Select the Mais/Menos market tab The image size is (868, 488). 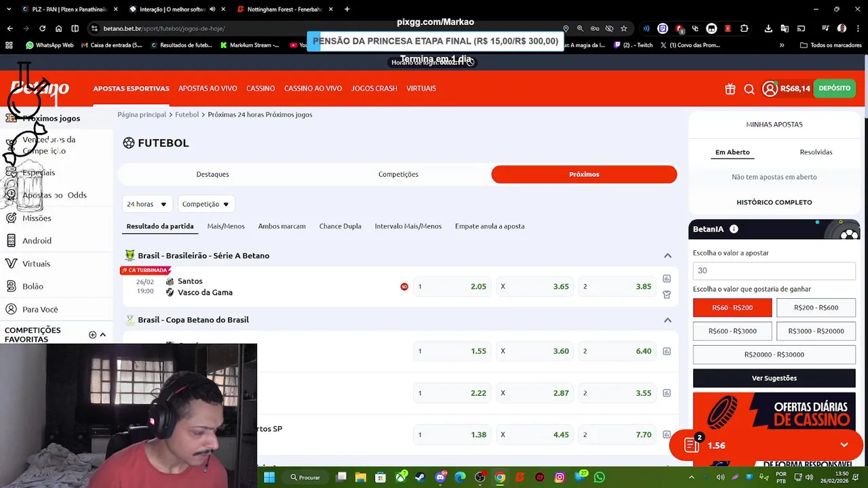(x=226, y=226)
